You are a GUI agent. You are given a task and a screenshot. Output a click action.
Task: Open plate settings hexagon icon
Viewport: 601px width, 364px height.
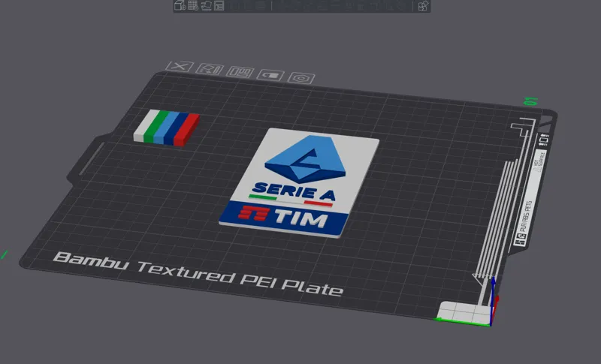(301, 78)
